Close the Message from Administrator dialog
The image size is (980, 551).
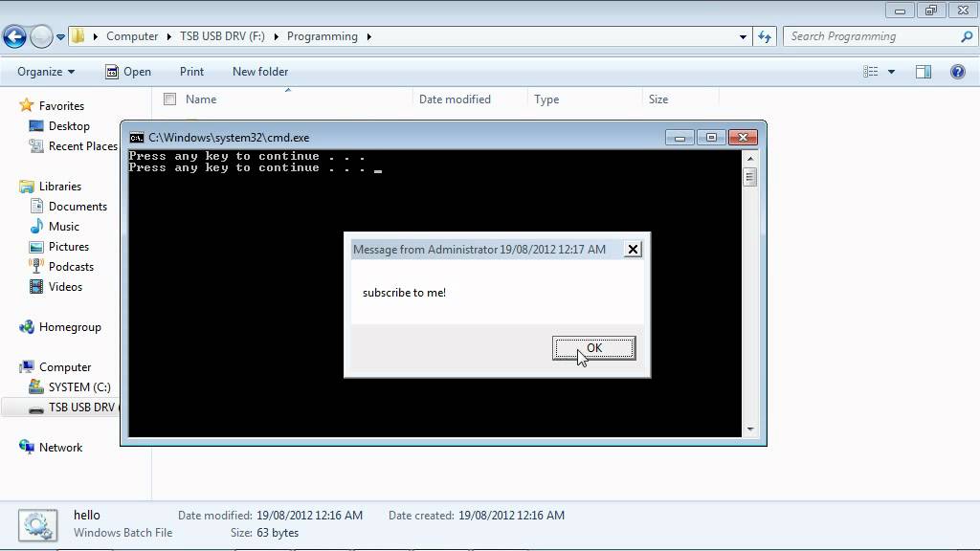click(633, 250)
